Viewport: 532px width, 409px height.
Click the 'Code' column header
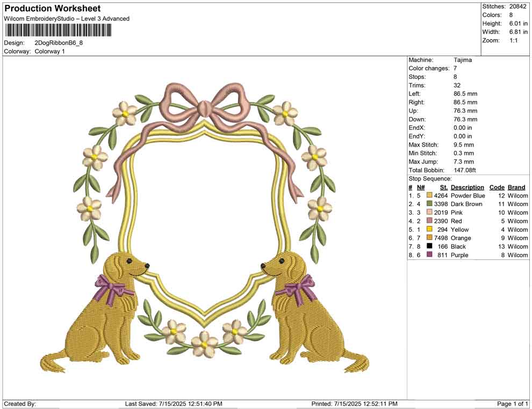pyautogui.click(x=497, y=187)
